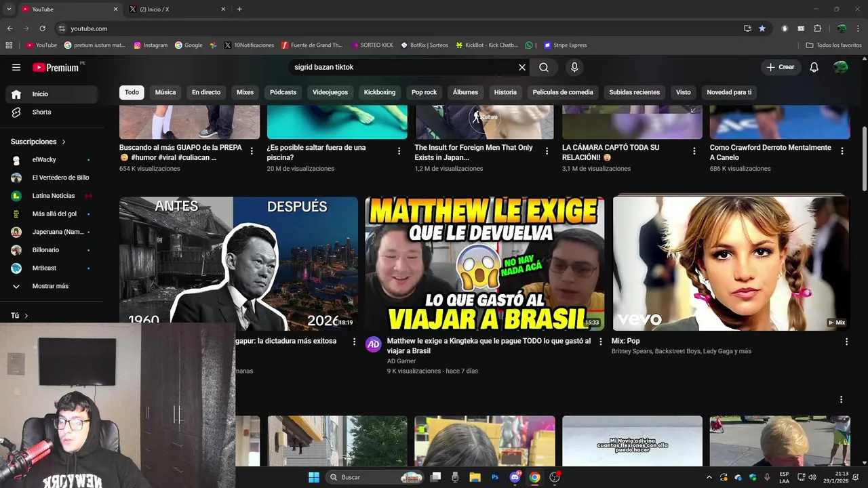Clear the search box with X icon
The image size is (868, 488).
522,67
